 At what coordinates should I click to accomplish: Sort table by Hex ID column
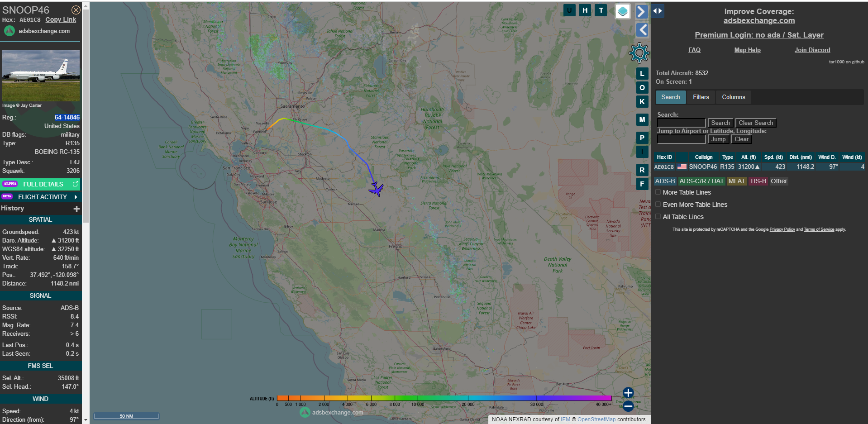click(x=664, y=157)
